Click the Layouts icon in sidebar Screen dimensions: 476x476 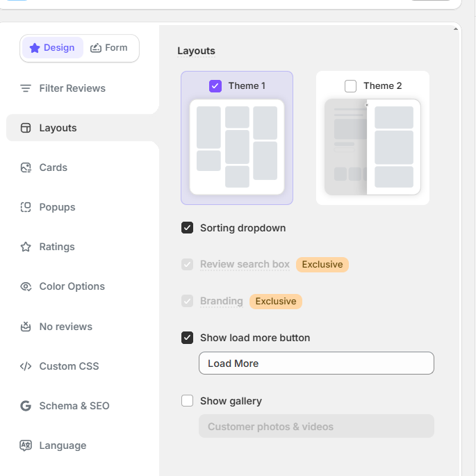pyautogui.click(x=26, y=128)
